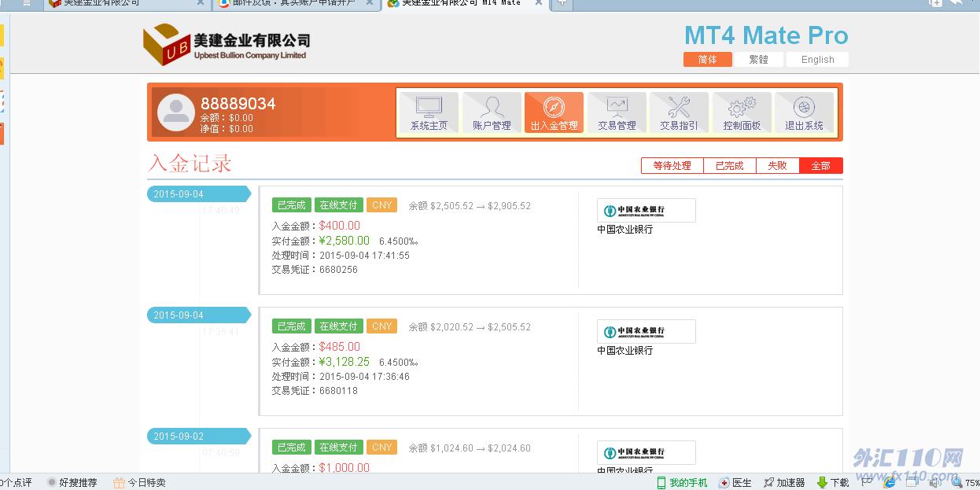The image size is (980, 490).
Task: Open 交易管理 chart icon
Action: click(x=617, y=112)
